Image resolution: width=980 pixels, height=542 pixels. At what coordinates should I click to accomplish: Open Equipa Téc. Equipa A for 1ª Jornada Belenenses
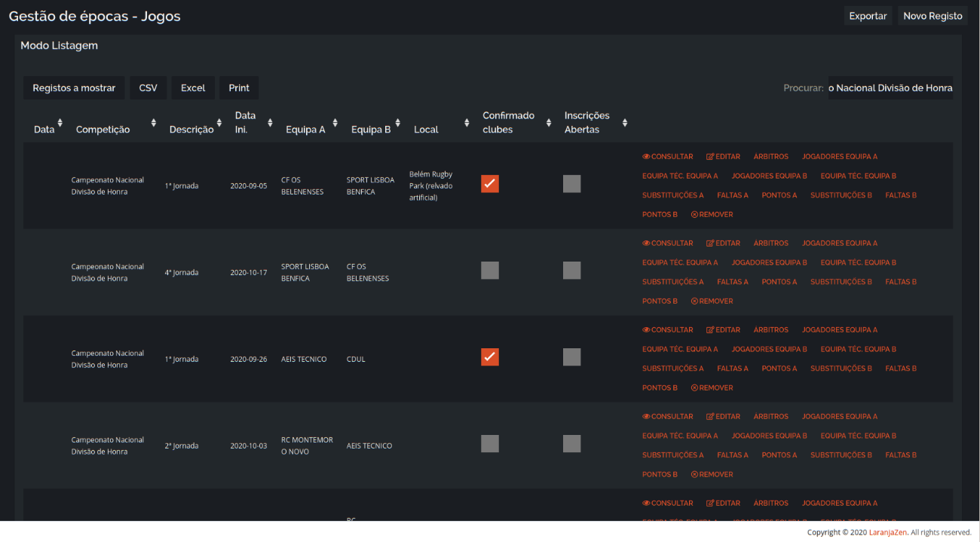[x=680, y=176]
